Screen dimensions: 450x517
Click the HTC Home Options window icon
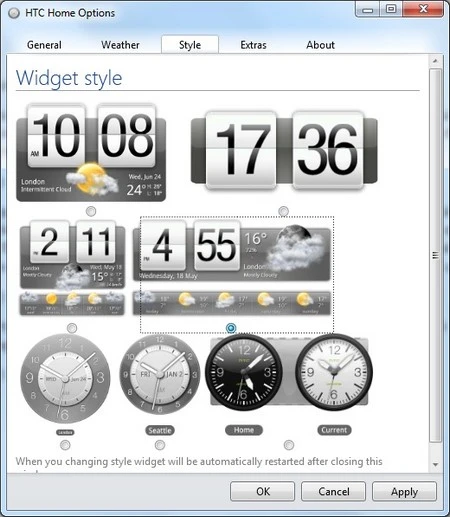pyautogui.click(x=14, y=13)
